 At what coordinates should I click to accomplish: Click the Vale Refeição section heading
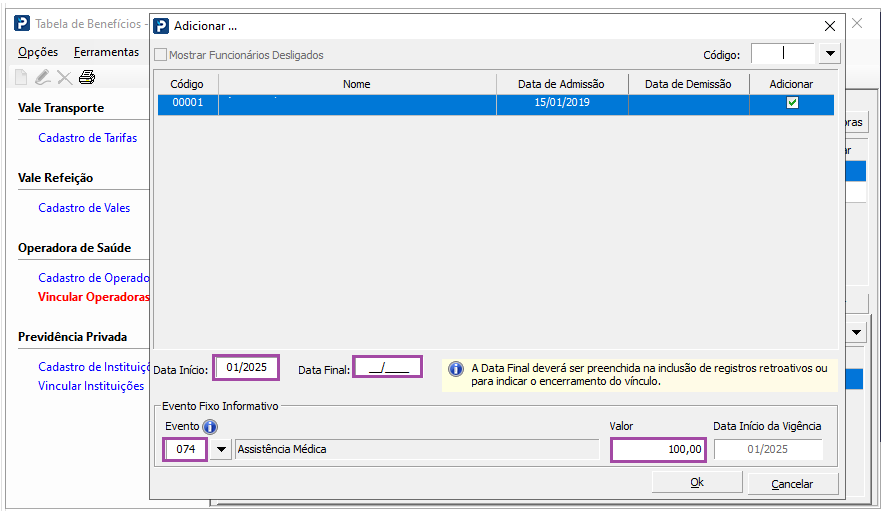[x=55, y=178]
